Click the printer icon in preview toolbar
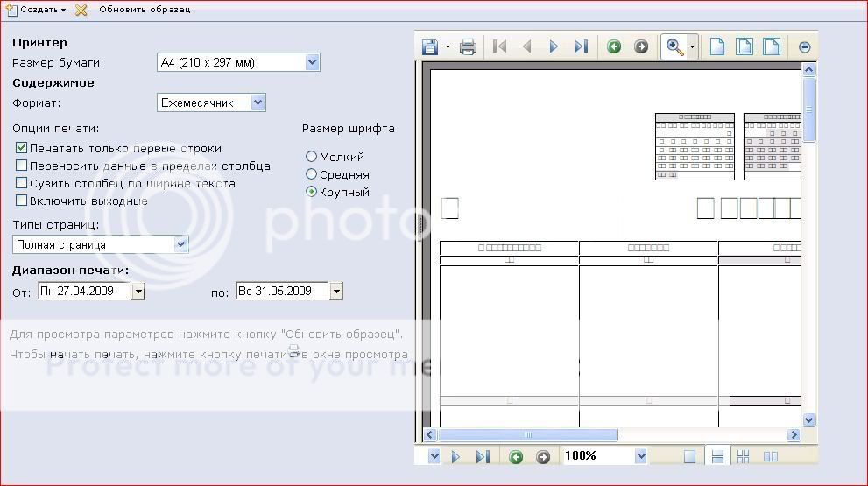Image resolution: width=868 pixels, height=486 pixels. [468, 47]
